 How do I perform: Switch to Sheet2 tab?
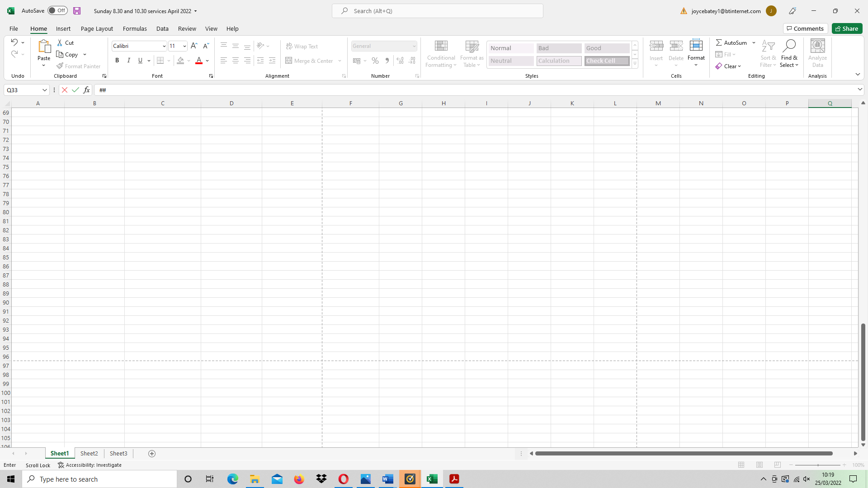pyautogui.click(x=89, y=453)
